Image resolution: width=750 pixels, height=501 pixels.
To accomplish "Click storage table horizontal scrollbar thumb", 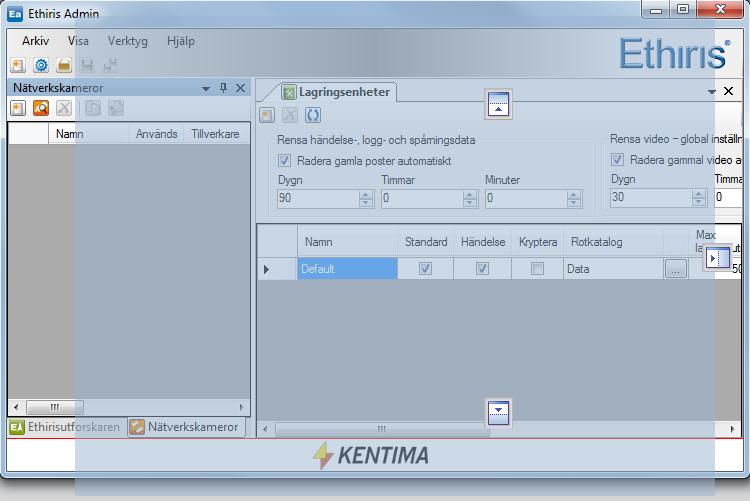I will pos(382,429).
